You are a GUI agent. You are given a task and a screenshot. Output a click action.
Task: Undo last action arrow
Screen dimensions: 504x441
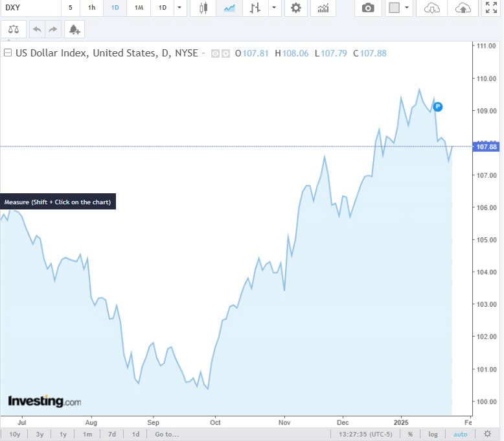point(37,30)
